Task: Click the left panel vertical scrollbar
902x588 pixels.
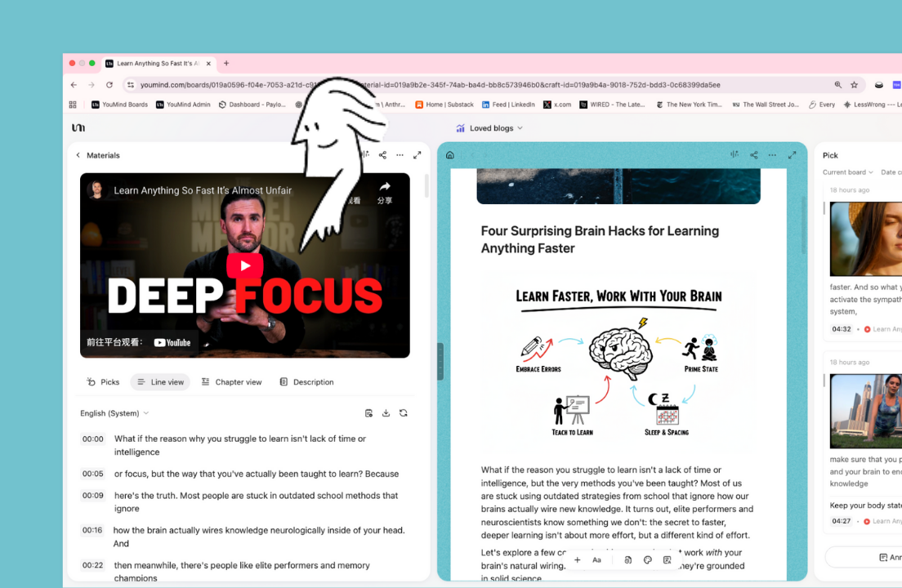Action: pos(426,185)
